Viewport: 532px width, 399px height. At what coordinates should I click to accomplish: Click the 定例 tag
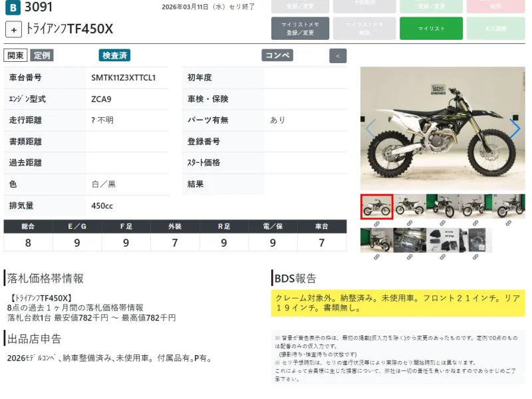pos(42,55)
